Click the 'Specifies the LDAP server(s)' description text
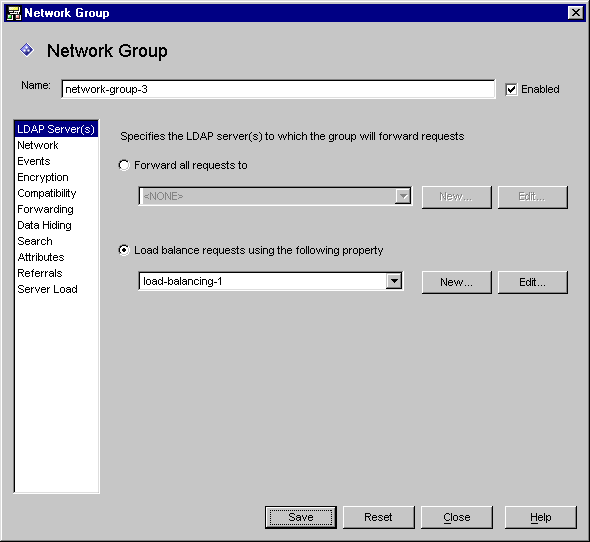 pos(292,136)
